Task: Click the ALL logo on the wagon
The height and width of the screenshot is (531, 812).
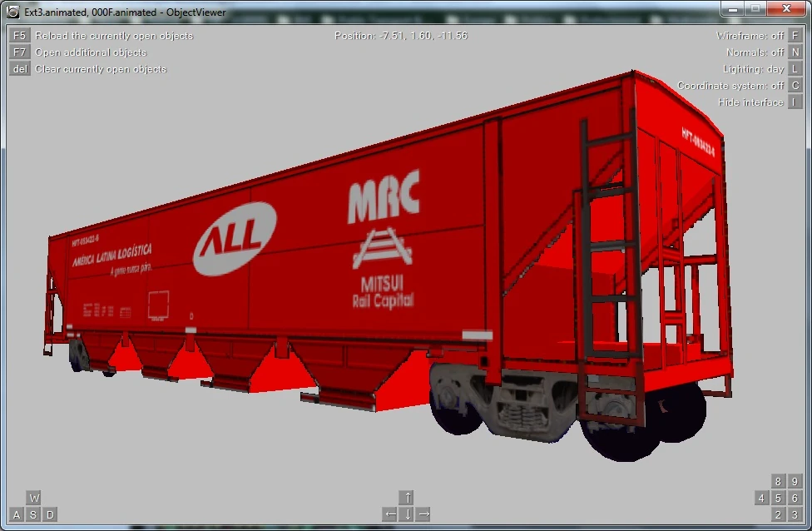Action: pyautogui.click(x=235, y=239)
